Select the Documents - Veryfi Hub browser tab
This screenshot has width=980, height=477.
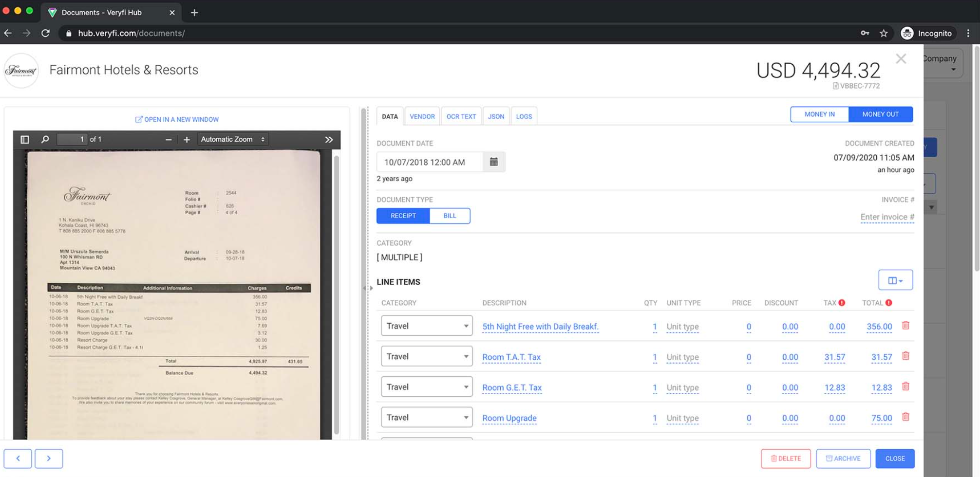112,13
